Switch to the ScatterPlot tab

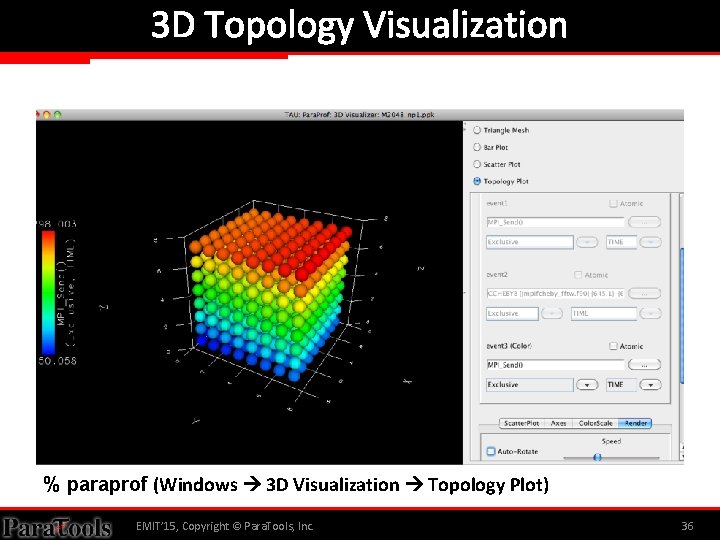point(521,423)
